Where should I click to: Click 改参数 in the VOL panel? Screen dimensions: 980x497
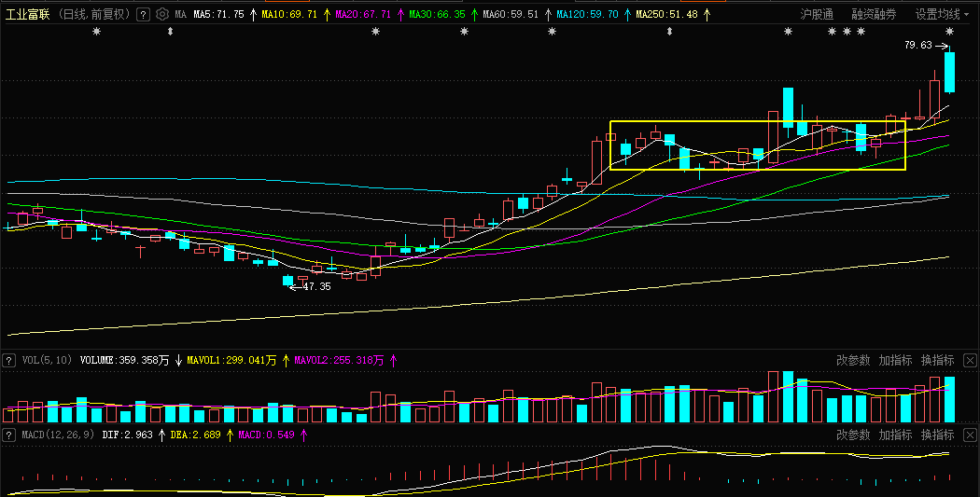pos(853,360)
